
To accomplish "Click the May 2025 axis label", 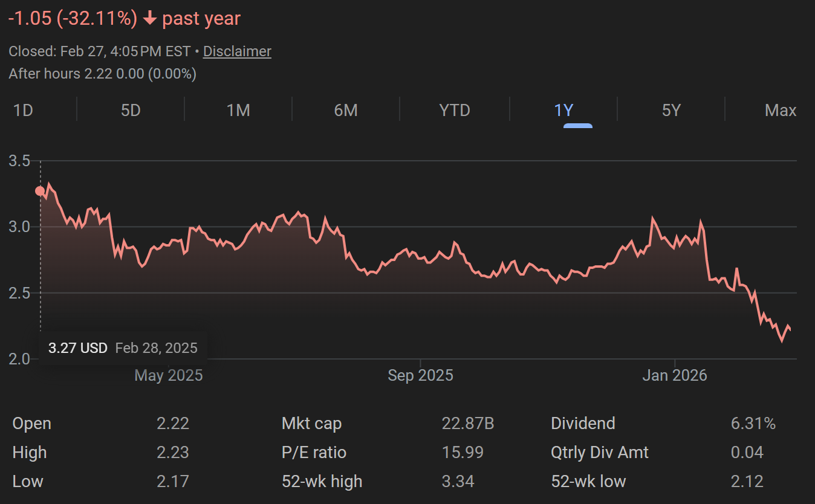I will click(169, 376).
